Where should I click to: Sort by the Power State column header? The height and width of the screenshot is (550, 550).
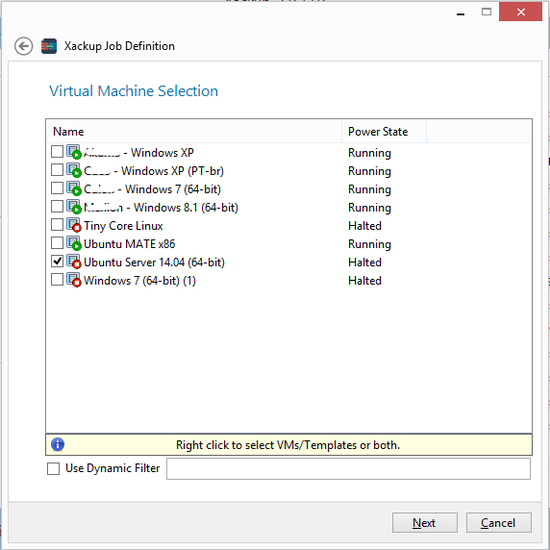384,132
